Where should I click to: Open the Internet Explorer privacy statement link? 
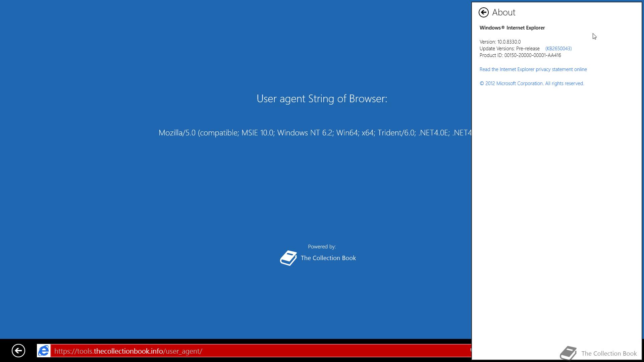[533, 69]
